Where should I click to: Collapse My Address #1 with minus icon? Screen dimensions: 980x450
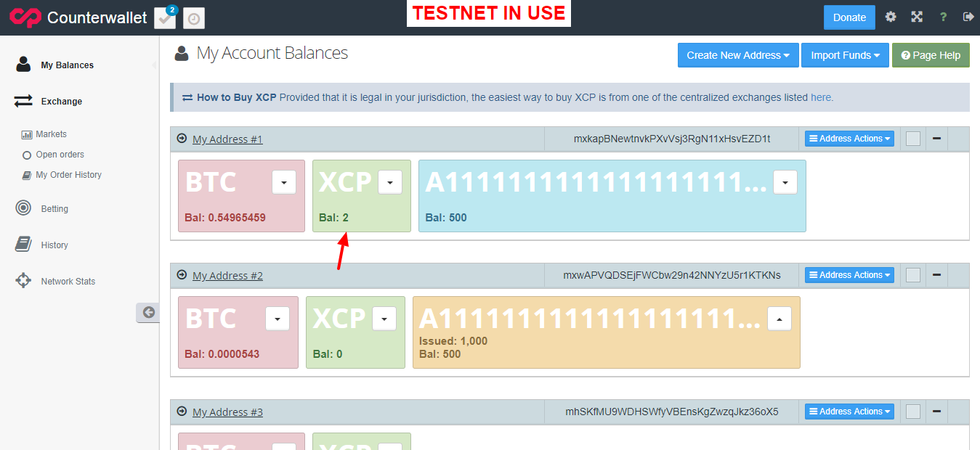click(x=937, y=139)
